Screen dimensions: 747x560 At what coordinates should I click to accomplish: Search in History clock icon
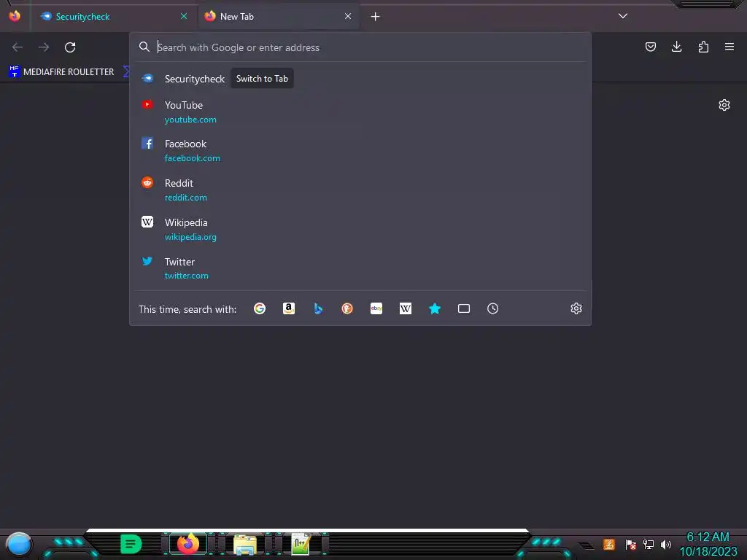pos(493,308)
